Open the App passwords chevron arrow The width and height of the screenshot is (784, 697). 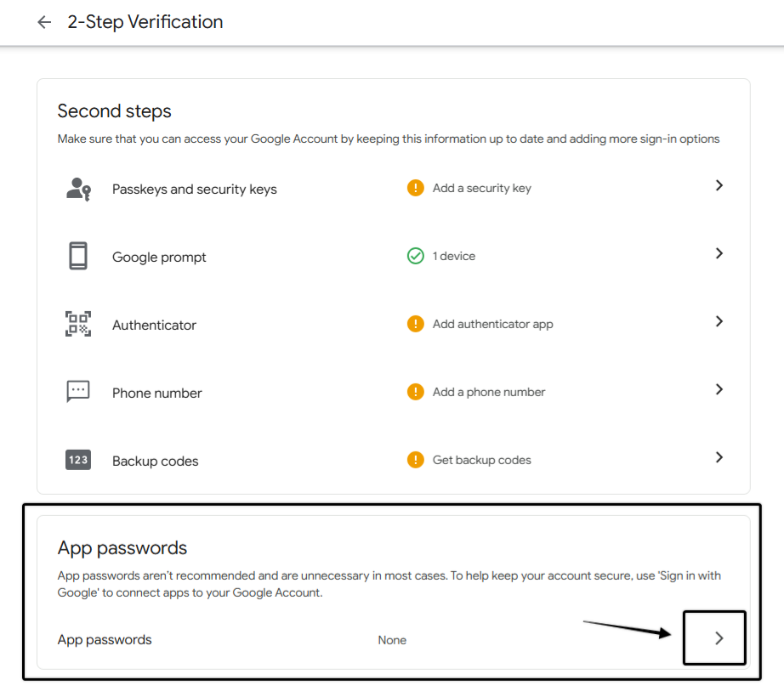(719, 638)
